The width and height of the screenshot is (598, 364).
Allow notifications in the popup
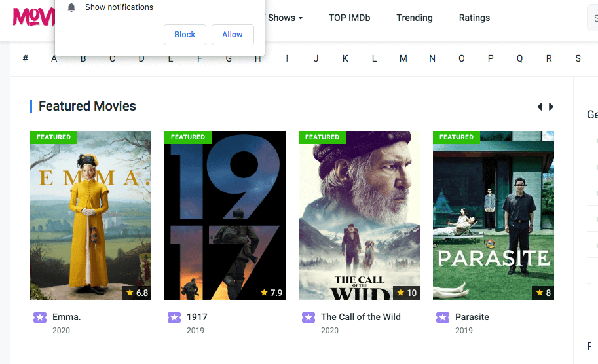pyautogui.click(x=233, y=35)
